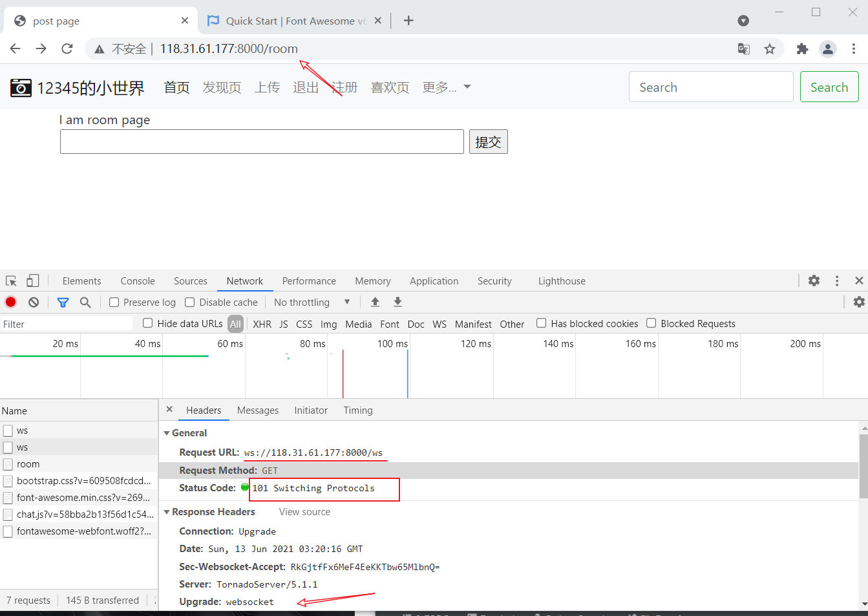Switch to the Elements panel
868x616 pixels.
pyautogui.click(x=82, y=281)
